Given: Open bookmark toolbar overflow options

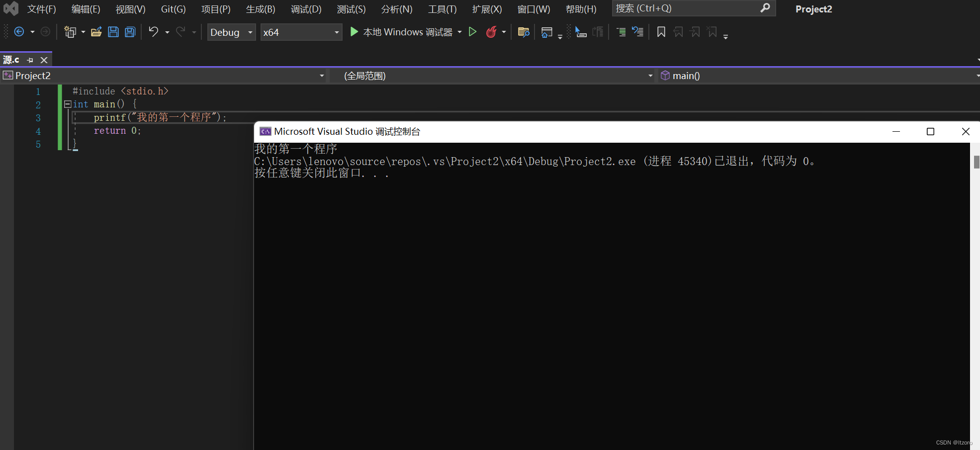Looking at the screenshot, I should (x=725, y=36).
